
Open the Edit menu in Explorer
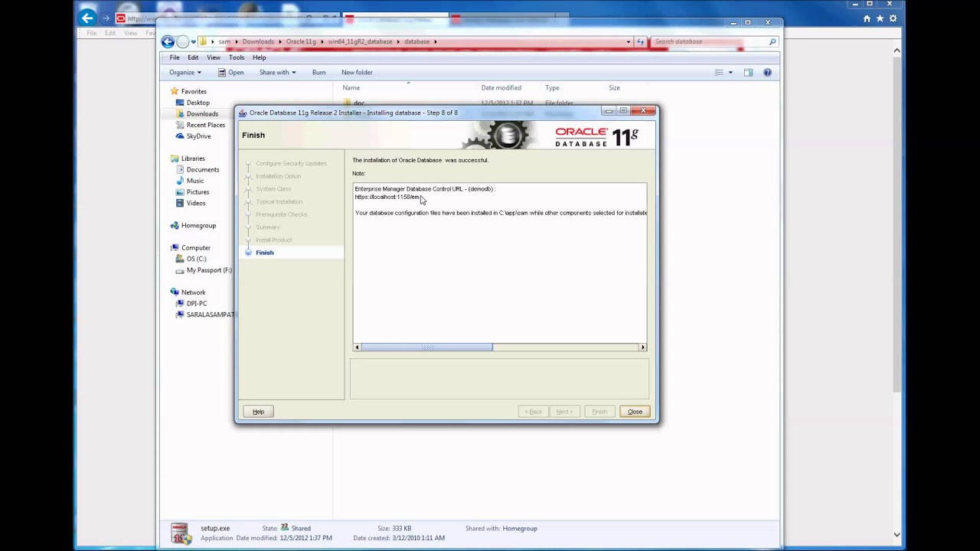193,57
